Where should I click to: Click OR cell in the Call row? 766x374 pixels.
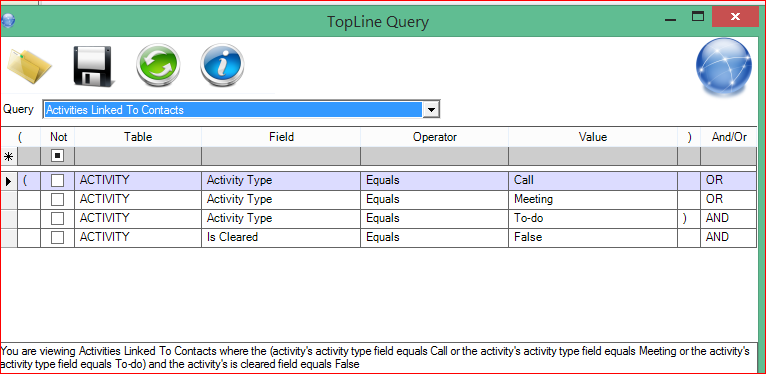(x=729, y=181)
